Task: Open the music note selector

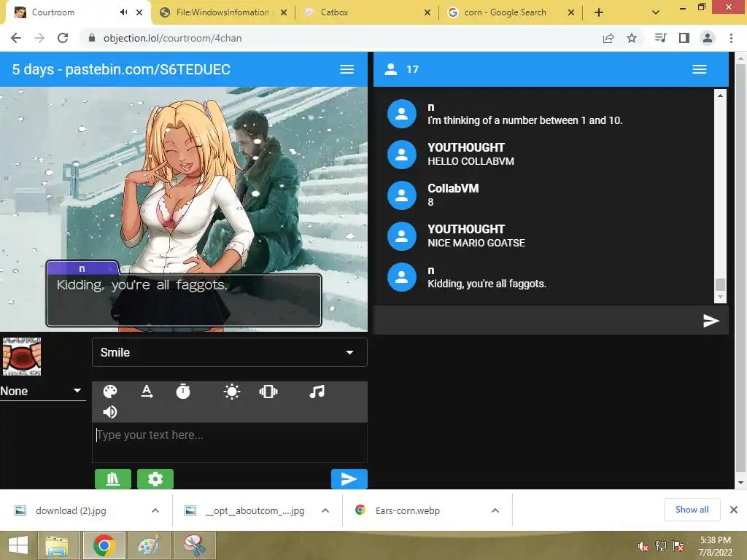Action: 317,392
